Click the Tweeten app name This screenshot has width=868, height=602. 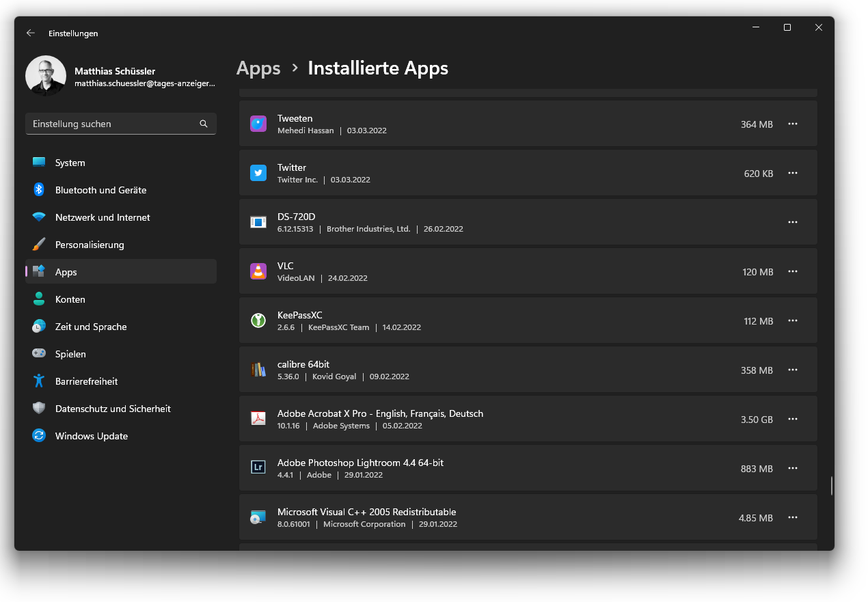(x=295, y=118)
